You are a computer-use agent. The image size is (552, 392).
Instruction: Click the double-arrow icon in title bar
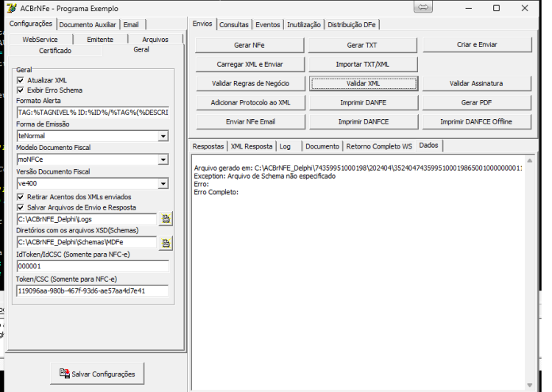coord(423,7)
